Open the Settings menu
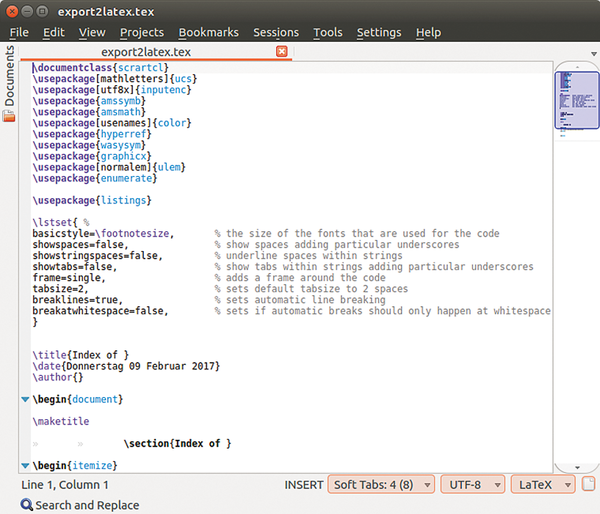The width and height of the screenshot is (600, 514). click(379, 33)
